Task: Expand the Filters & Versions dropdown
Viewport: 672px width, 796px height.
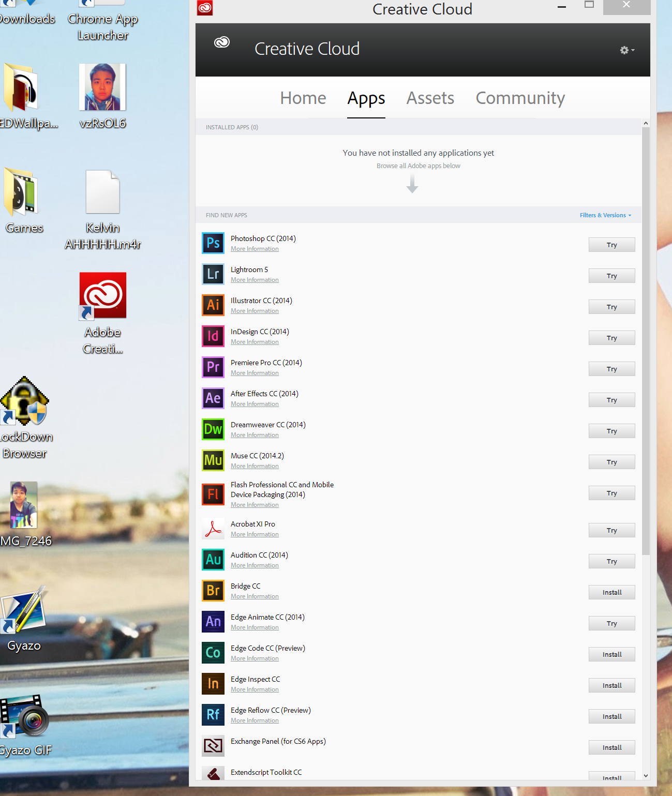Action: pyautogui.click(x=605, y=215)
